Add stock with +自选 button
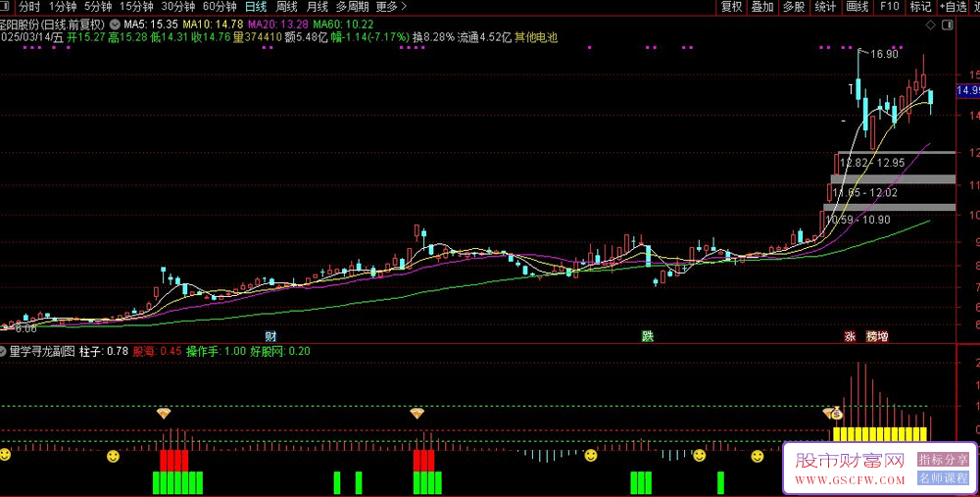980x497 pixels. pos(954,7)
